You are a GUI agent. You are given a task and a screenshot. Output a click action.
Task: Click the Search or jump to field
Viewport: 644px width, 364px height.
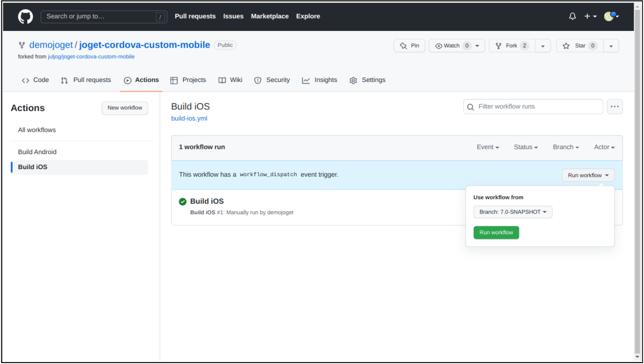[105, 16]
